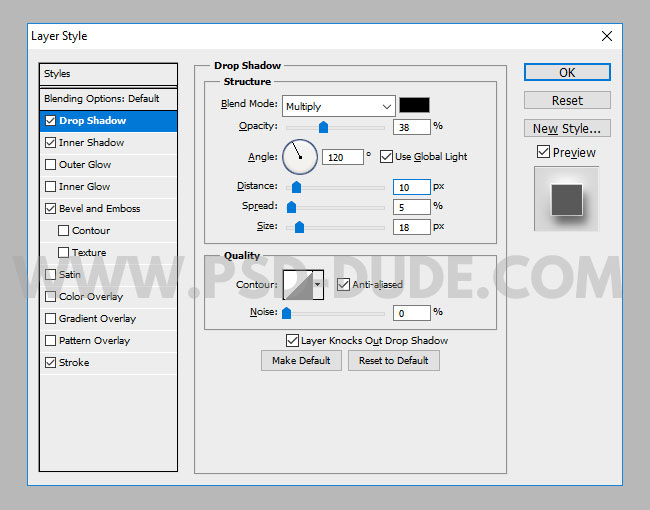Click the Angle dial control

click(x=300, y=157)
